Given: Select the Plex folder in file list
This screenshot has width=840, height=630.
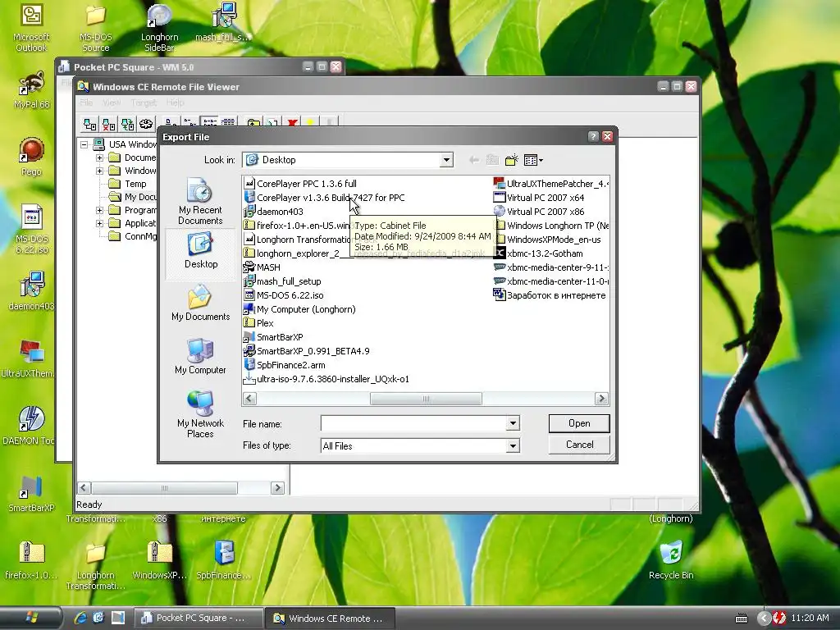Looking at the screenshot, I should click(265, 323).
